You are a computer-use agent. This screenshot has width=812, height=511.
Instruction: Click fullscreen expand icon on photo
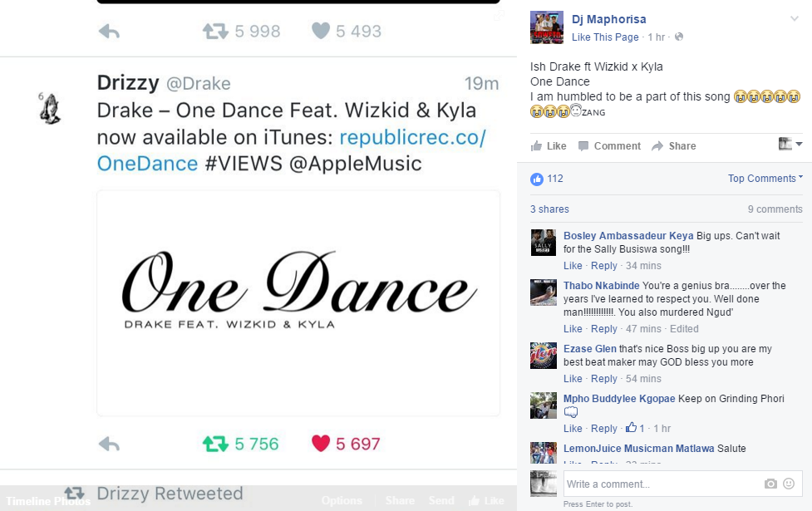click(498, 16)
